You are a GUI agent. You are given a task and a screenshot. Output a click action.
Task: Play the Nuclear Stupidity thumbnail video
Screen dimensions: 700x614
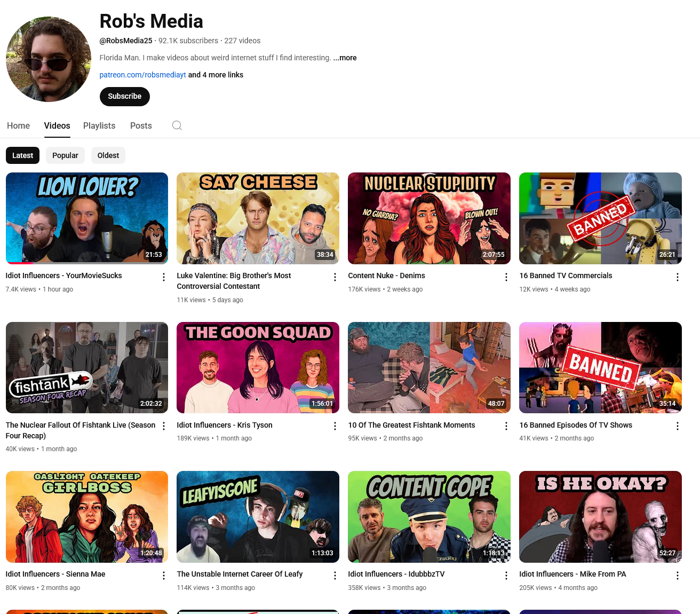tap(429, 218)
